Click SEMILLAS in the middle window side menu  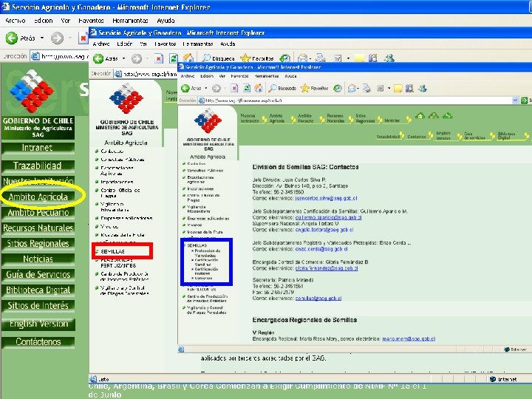click(112, 251)
